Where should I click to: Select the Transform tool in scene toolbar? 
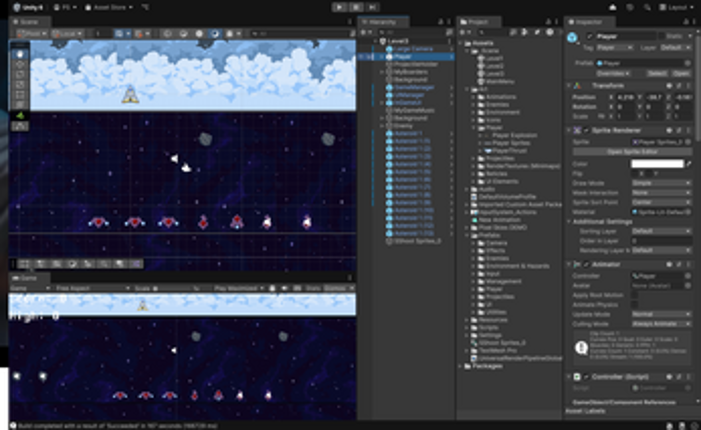click(20, 104)
